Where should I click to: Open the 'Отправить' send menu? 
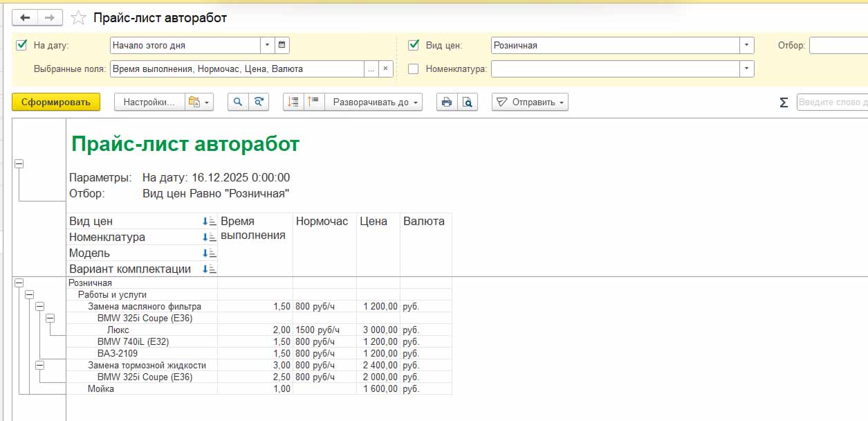[530, 102]
